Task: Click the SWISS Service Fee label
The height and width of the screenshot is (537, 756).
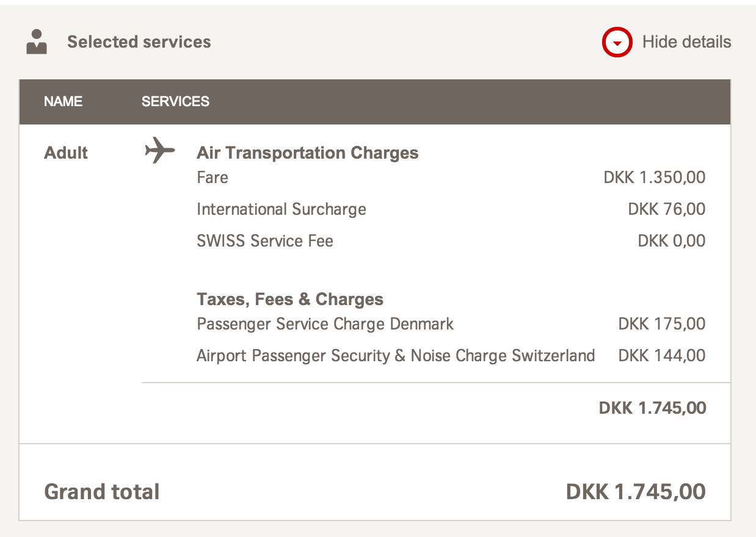Action: [265, 241]
